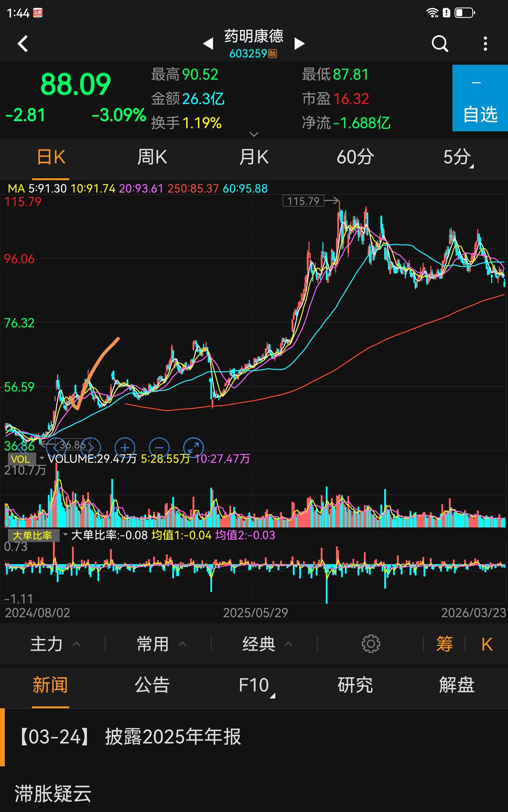Open the 5分 period dropdown
The image size is (508, 812).
(x=458, y=157)
